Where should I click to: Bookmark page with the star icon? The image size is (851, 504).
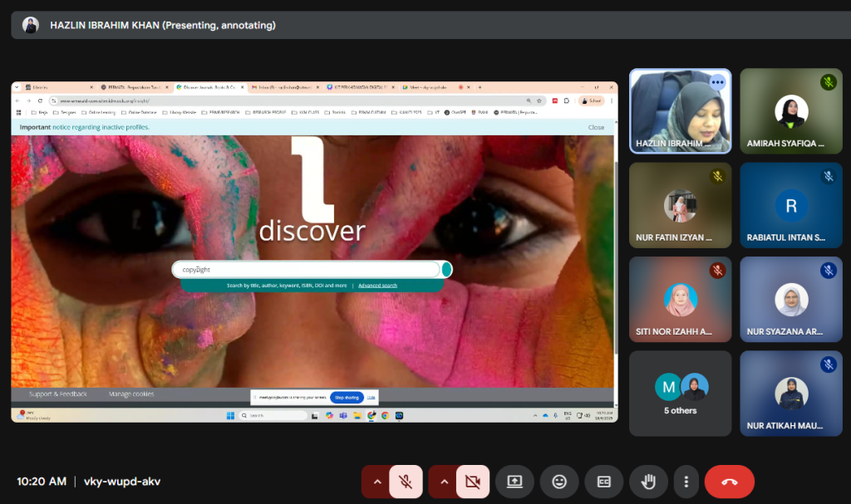point(539,101)
